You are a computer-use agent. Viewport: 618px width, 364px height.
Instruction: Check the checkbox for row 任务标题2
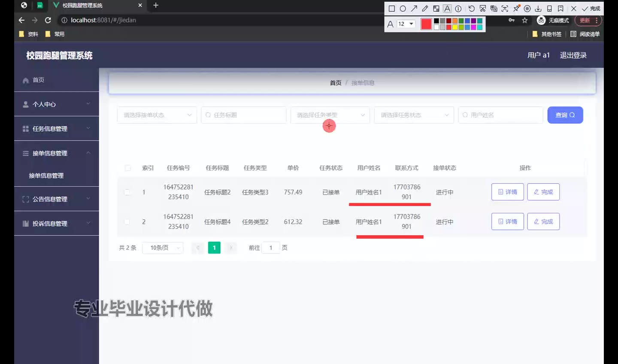pyautogui.click(x=127, y=192)
